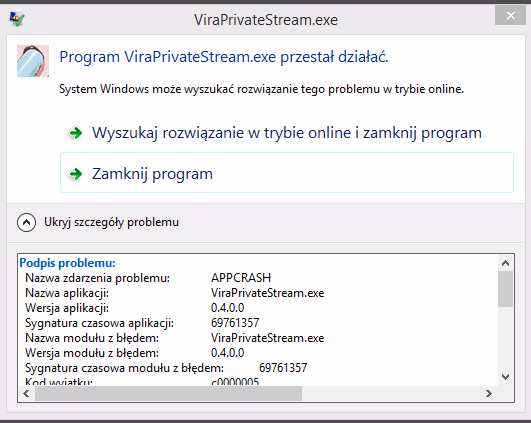Viewport: 531px width, 423px height.
Task: Click the vertical scrollbar thumb in details
Action: 506,289
